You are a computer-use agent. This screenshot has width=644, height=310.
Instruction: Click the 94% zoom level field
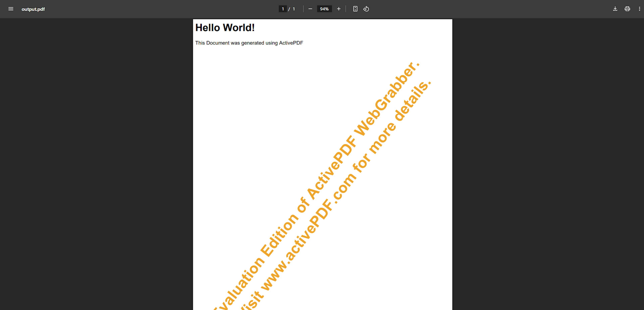324,9
